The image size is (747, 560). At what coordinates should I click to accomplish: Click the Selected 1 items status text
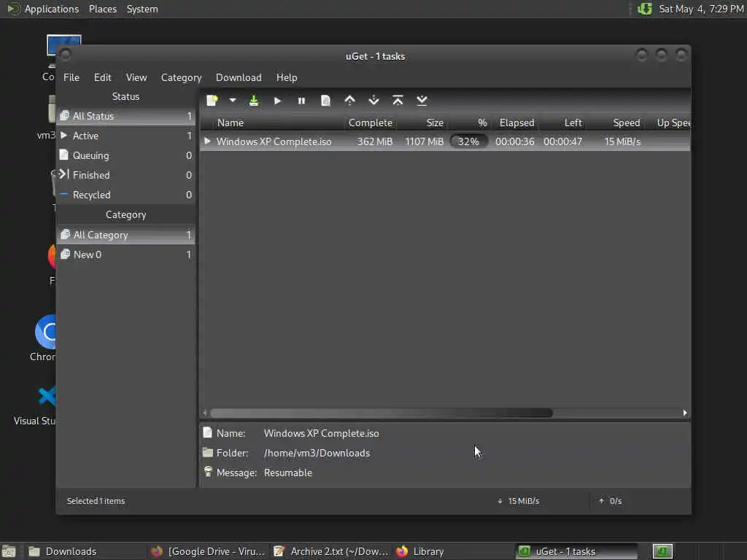[x=96, y=501]
